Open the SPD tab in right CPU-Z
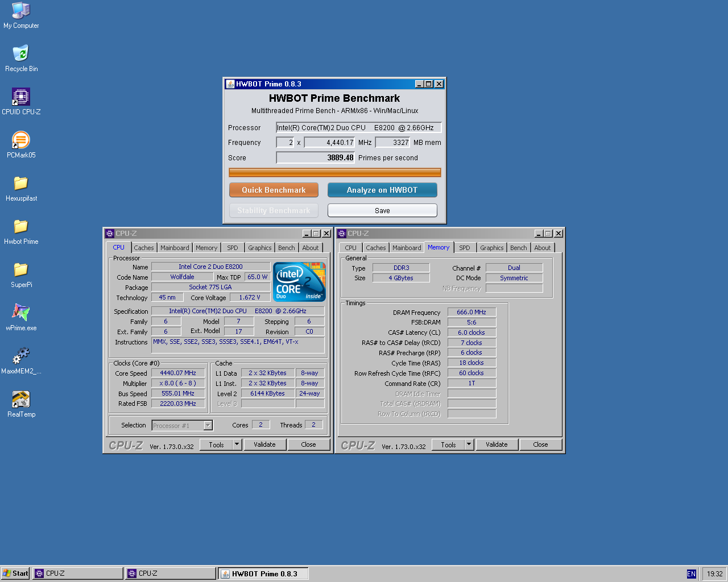This screenshot has height=582, width=728. (x=465, y=248)
